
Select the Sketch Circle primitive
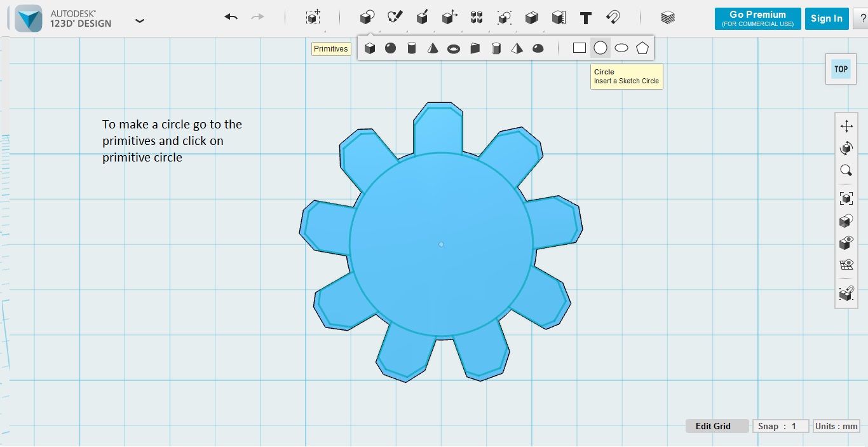[x=600, y=47]
